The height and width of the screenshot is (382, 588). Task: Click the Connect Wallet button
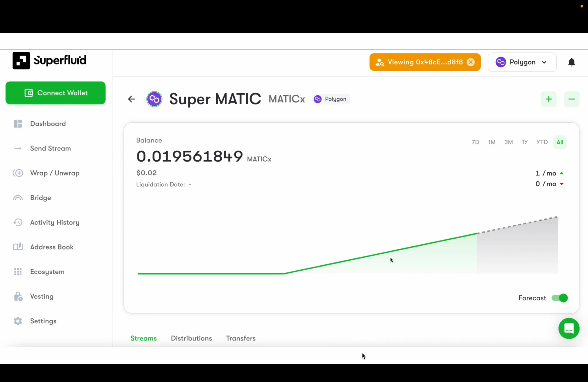point(55,93)
